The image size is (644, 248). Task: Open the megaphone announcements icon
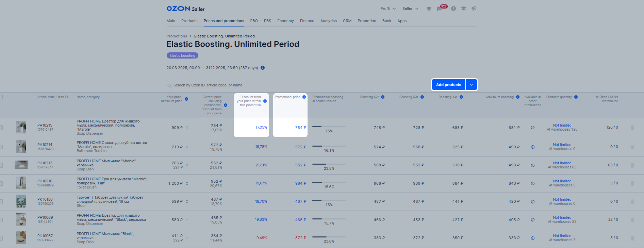tap(474, 9)
